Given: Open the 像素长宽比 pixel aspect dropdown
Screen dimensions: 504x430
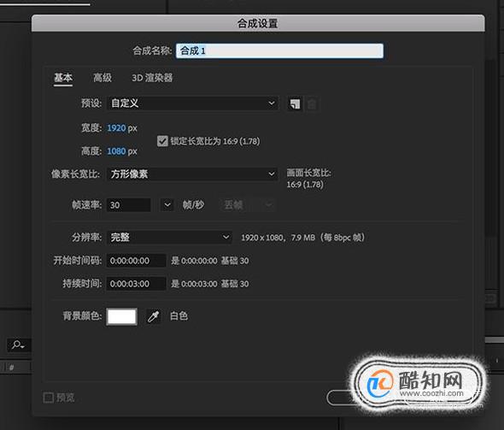Looking at the screenshot, I should coord(192,174).
